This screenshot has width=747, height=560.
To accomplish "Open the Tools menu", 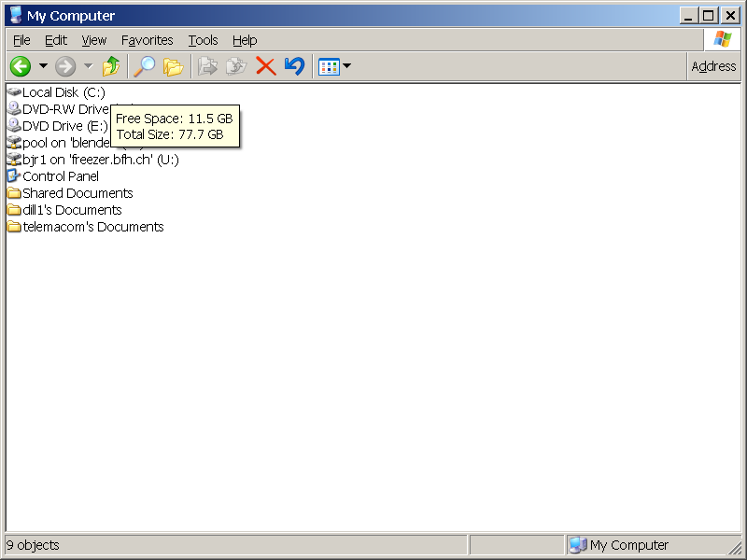I will pos(203,40).
